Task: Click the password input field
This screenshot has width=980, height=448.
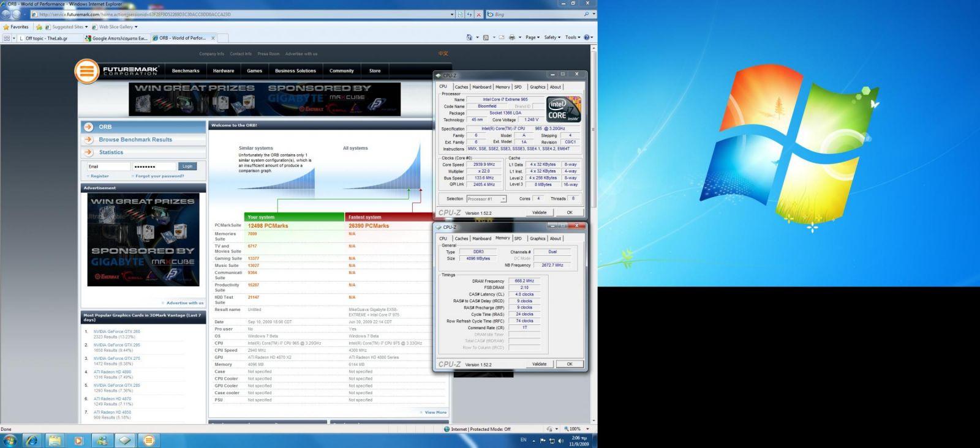Action: coord(154,166)
